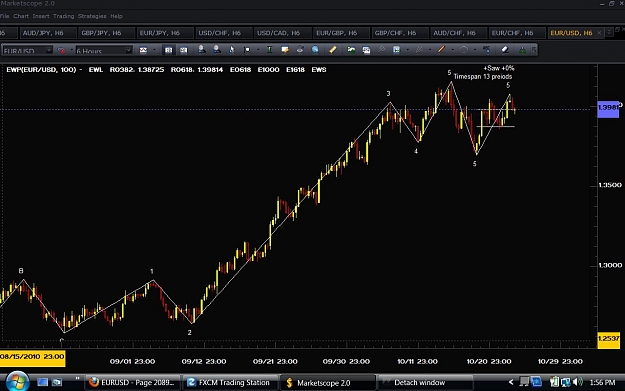Open the toolbar overflow options handle
This screenshot has height=391, width=625.
(x=534, y=50)
